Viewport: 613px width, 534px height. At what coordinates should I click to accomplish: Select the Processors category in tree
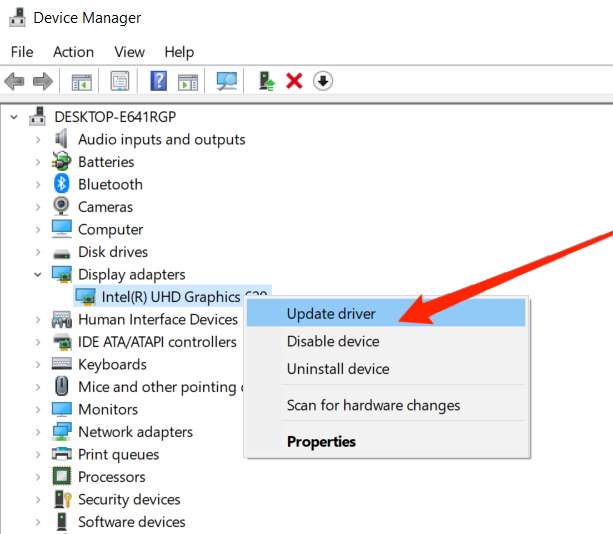(x=112, y=477)
